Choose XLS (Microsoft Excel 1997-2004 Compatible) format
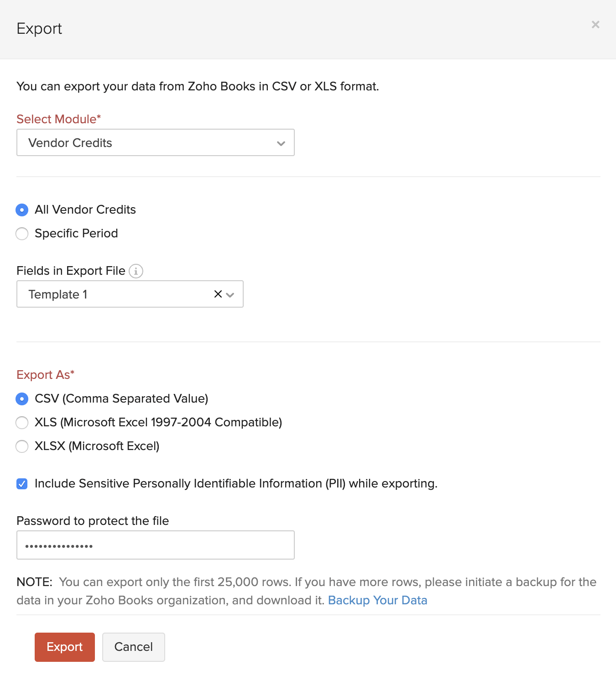 [x=22, y=423]
